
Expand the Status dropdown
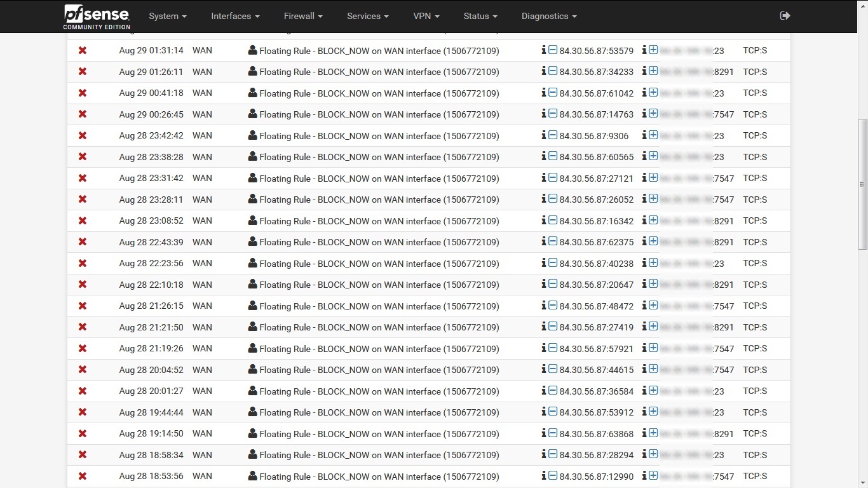point(480,16)
